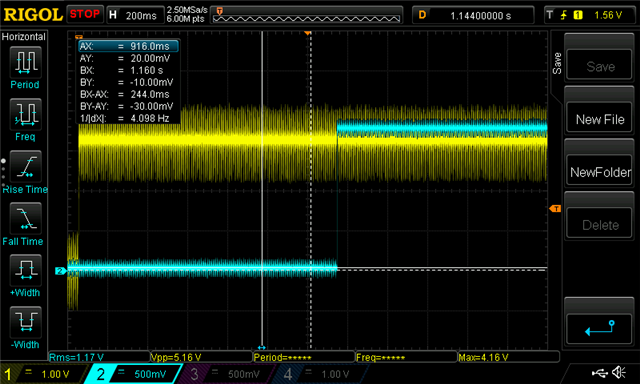Viewport: 640px width, 384px height.
Task: Click the trigger level marker T
Action: point(555,209)
